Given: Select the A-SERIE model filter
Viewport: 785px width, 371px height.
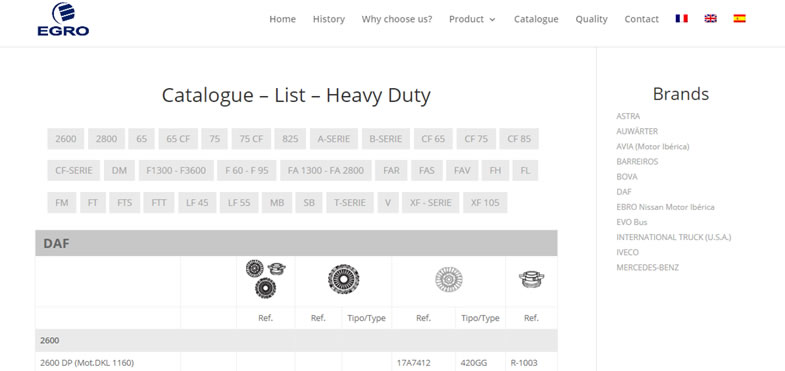Looking at the screenshot, I should coord(333,139).
